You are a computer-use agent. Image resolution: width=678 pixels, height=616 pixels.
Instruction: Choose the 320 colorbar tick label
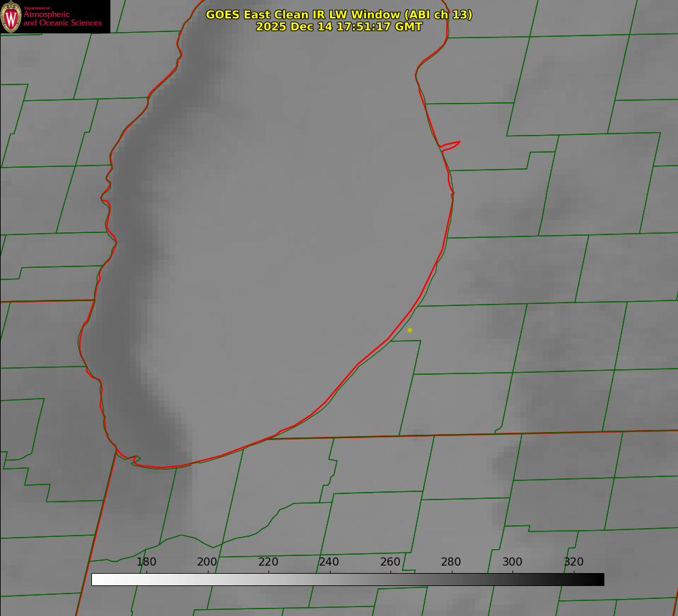[x=574, y=562]
